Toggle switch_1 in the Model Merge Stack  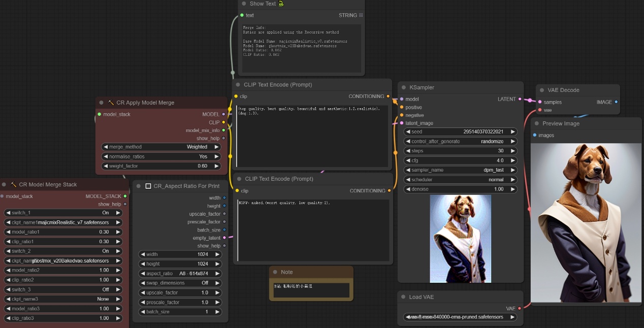click(x=63, y=213)
